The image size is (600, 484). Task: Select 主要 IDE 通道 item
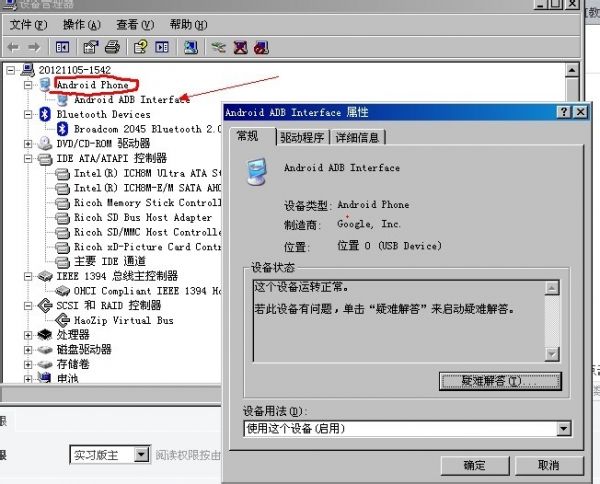point(110,261)
